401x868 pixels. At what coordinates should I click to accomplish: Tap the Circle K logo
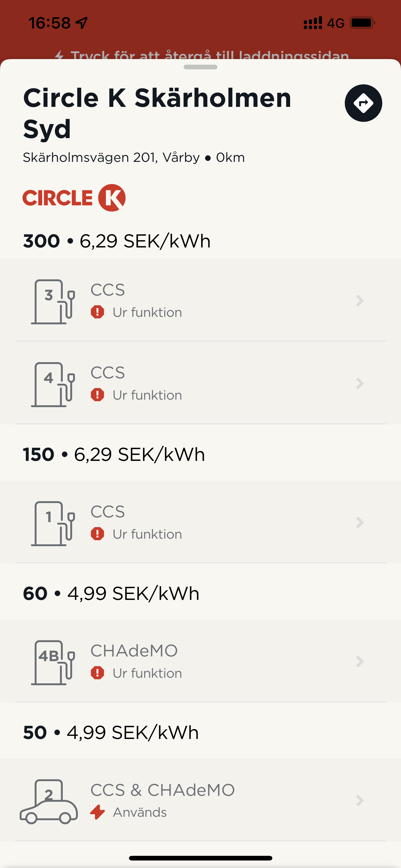coord(74,197)
